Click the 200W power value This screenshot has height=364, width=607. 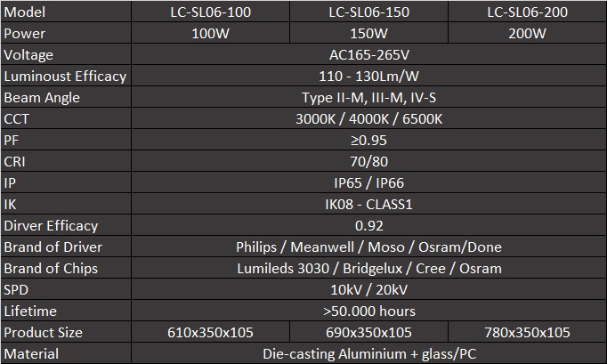click(x=527, y=34)
